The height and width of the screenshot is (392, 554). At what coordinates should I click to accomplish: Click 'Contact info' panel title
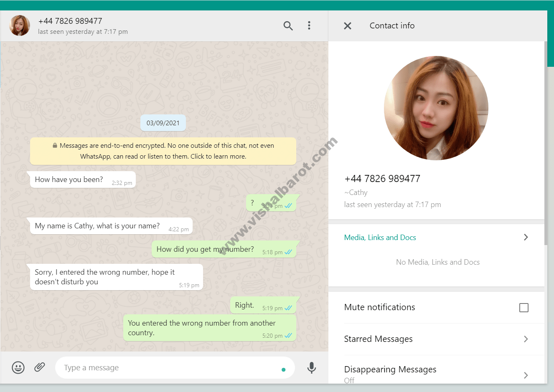coord(392,26)
